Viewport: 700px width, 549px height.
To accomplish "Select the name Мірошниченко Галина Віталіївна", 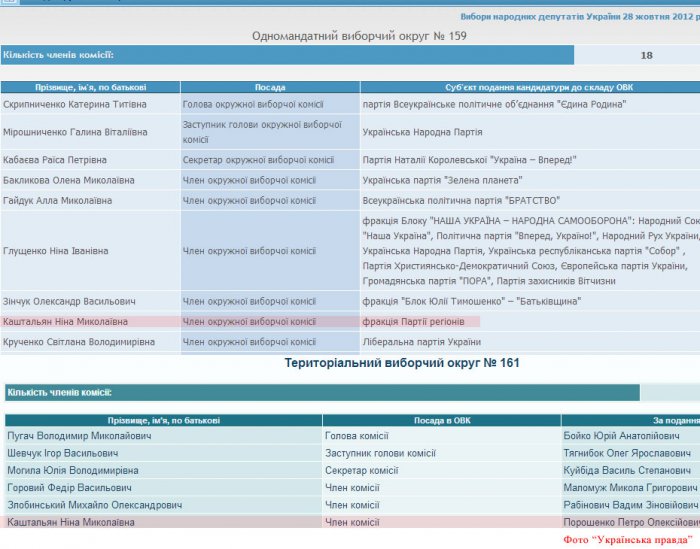I will (x=75, y=132).
